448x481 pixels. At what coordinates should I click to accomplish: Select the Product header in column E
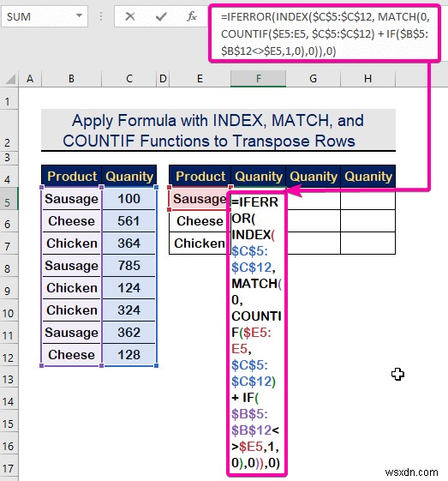click(x=200, y=177)
